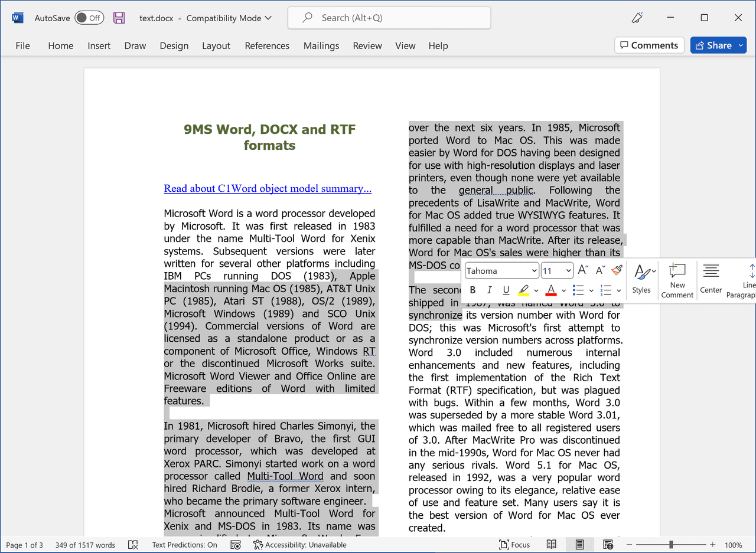Switch to Read Mode view
Screen dimensions: 756x553
point(551,545)
